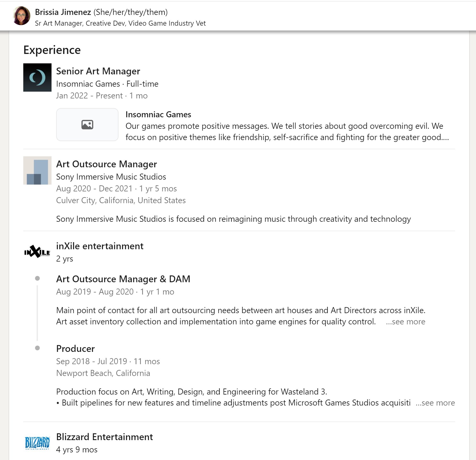The image size is (476, 460).
Task: Open the Art Outsource Manager position title
Action: point(106,164)
